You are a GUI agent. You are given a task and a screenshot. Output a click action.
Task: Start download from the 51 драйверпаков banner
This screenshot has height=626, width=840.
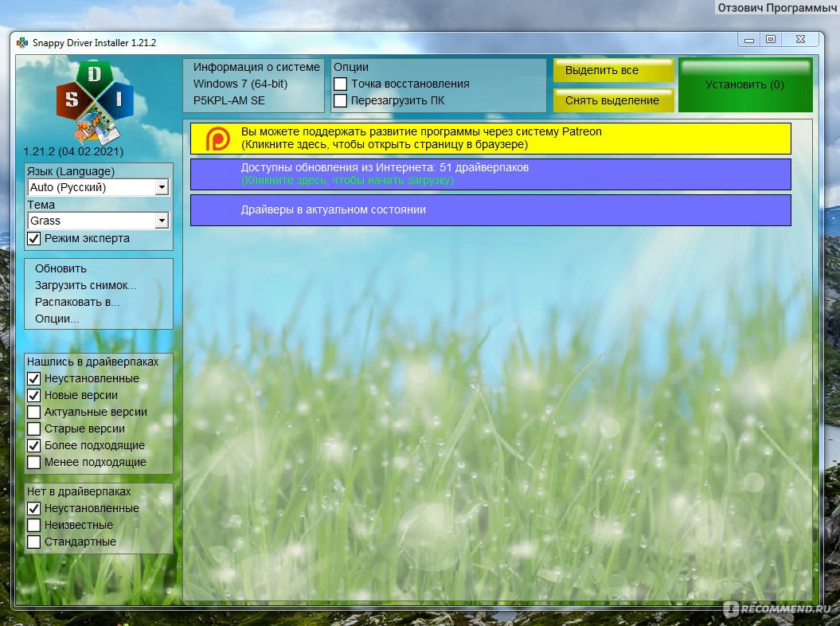490,174
